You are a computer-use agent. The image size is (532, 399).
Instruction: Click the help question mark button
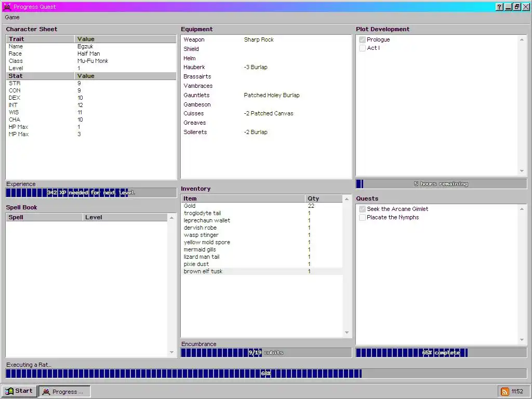[x=499, y=7]
